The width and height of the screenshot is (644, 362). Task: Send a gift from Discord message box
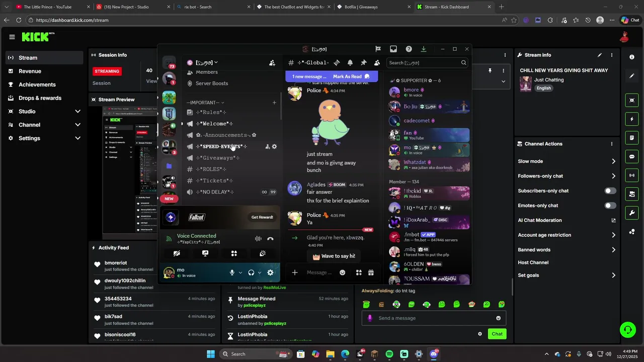point(371,273)
